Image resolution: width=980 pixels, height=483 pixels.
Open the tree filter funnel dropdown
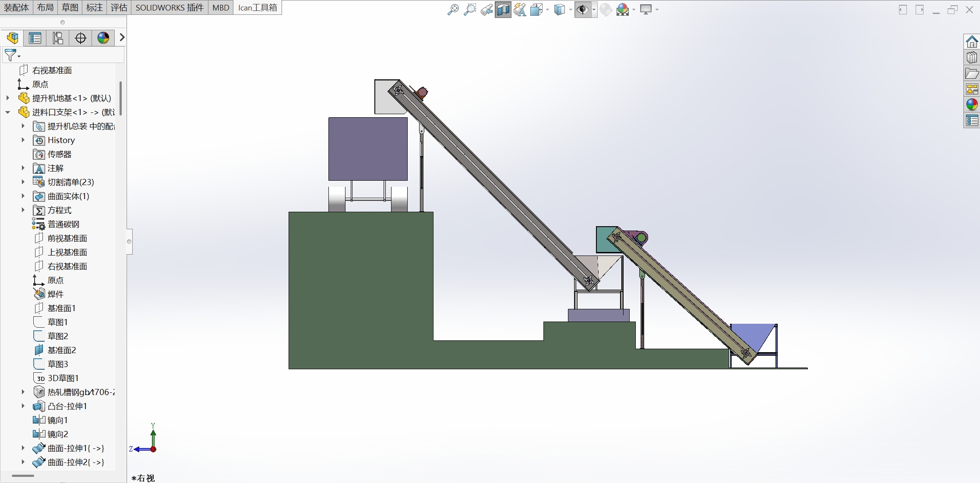(12, 55)
